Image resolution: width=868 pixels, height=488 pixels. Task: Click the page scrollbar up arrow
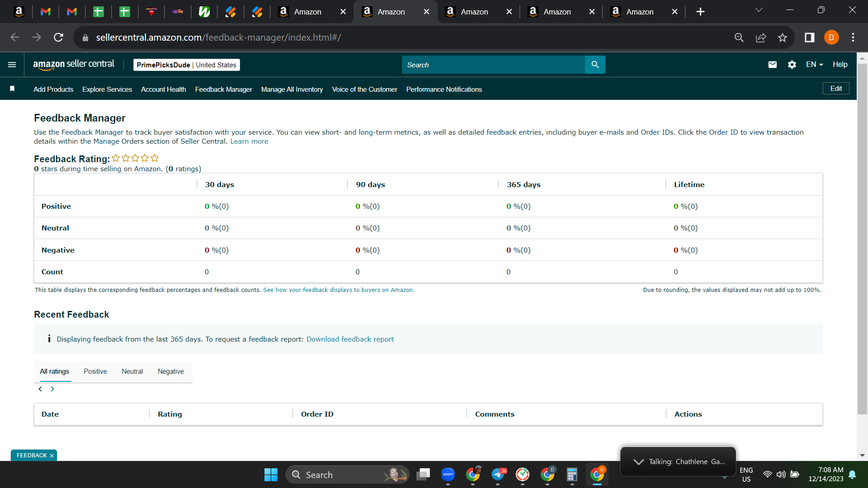click(x=862, y=58)
